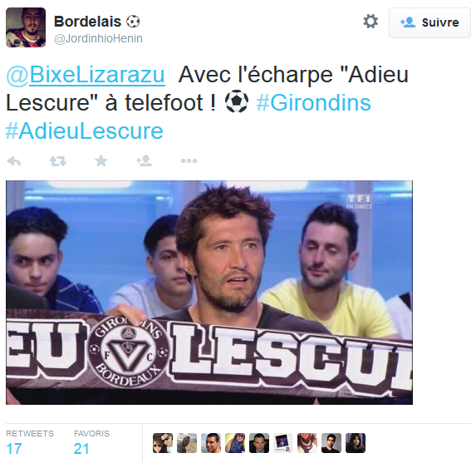
Task: Open the last retweeter avatar in the row
Action: [356, 443]
